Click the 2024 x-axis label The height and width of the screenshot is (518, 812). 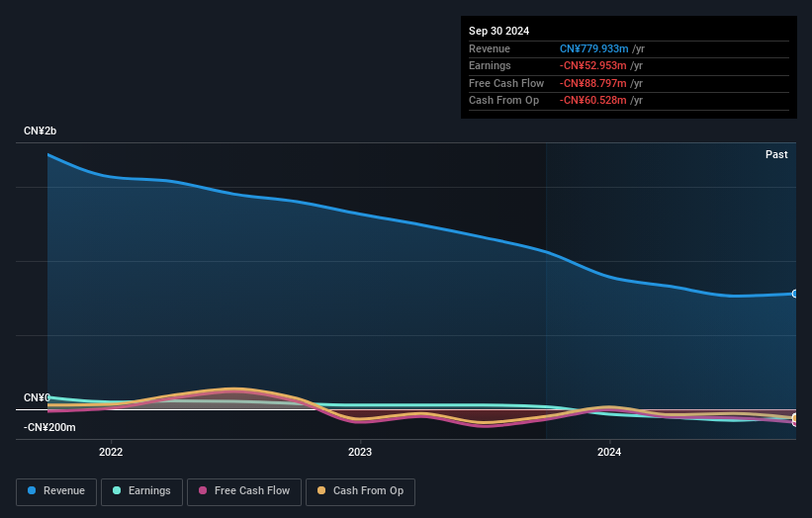[609, 453]
